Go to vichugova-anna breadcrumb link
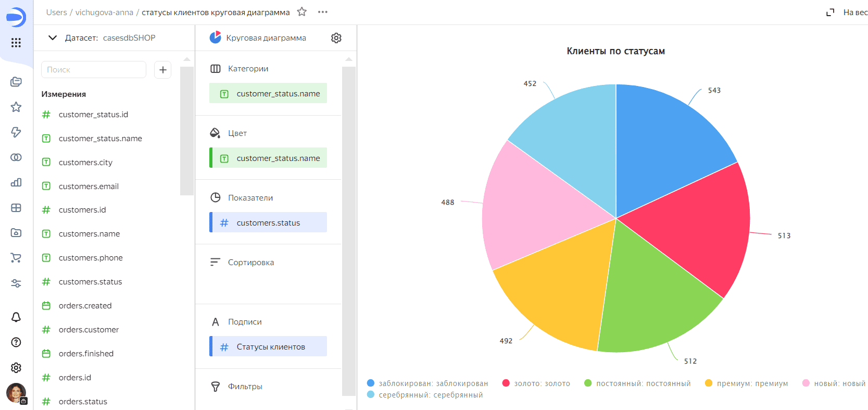Screen dimensions: 868x410 click(104, 13)
